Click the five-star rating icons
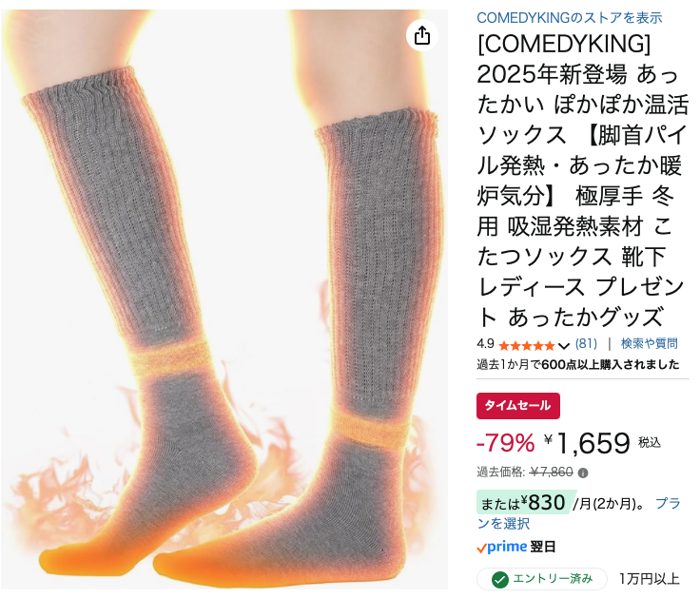Screen dimensions: 700x598 (x=526, y=345)
